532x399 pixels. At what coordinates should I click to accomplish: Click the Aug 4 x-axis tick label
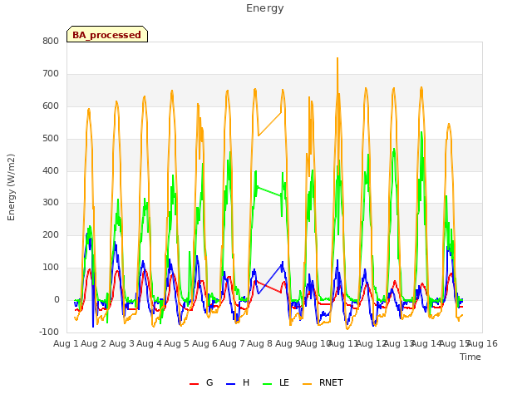[x=149, y=343]
